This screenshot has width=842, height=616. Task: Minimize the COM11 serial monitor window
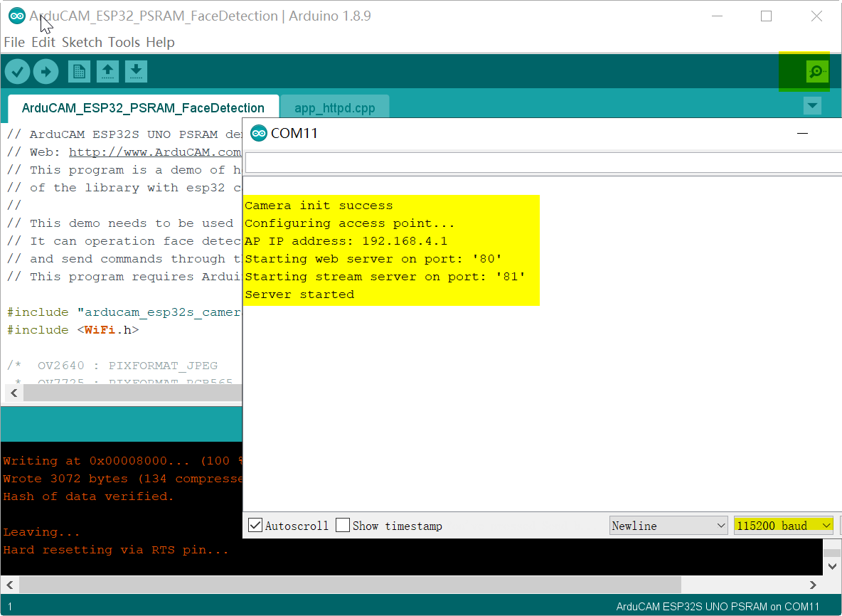tap(802, 133)
